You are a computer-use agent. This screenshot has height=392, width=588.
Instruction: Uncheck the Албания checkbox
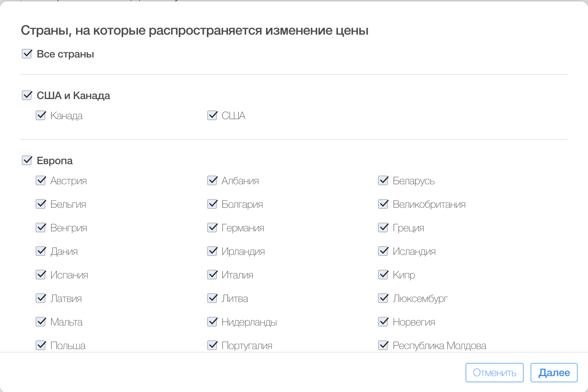tap(212, 180)
